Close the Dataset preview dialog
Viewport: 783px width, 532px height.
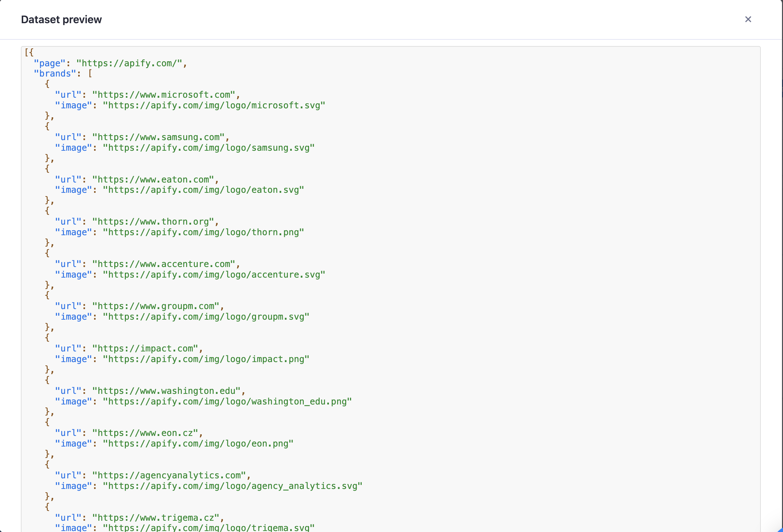click(x=748, y=20)
